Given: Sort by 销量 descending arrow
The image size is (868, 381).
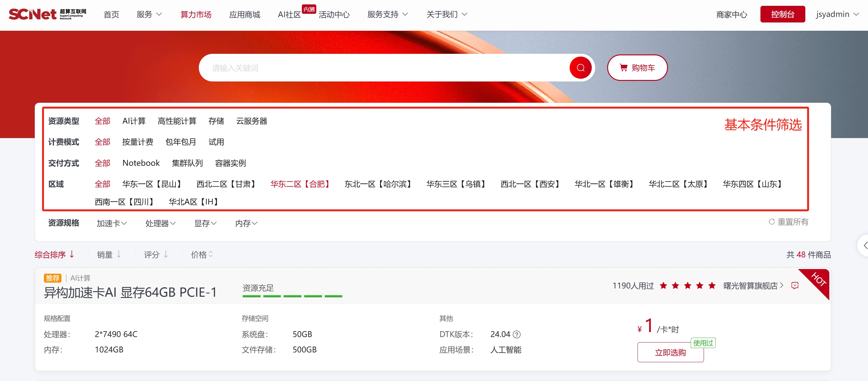Looking at the screenshot, I should pos(119,255).
